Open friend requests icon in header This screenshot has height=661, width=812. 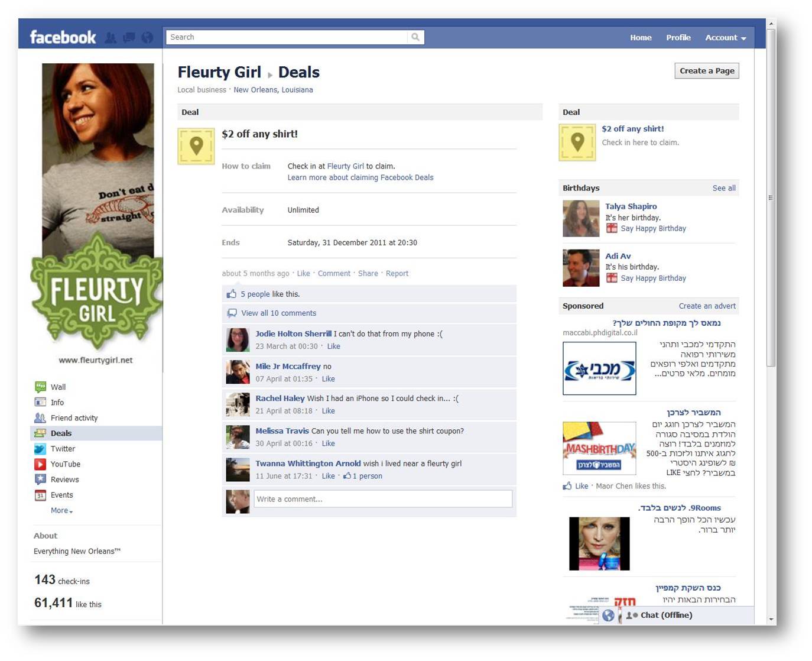(111, 38)
